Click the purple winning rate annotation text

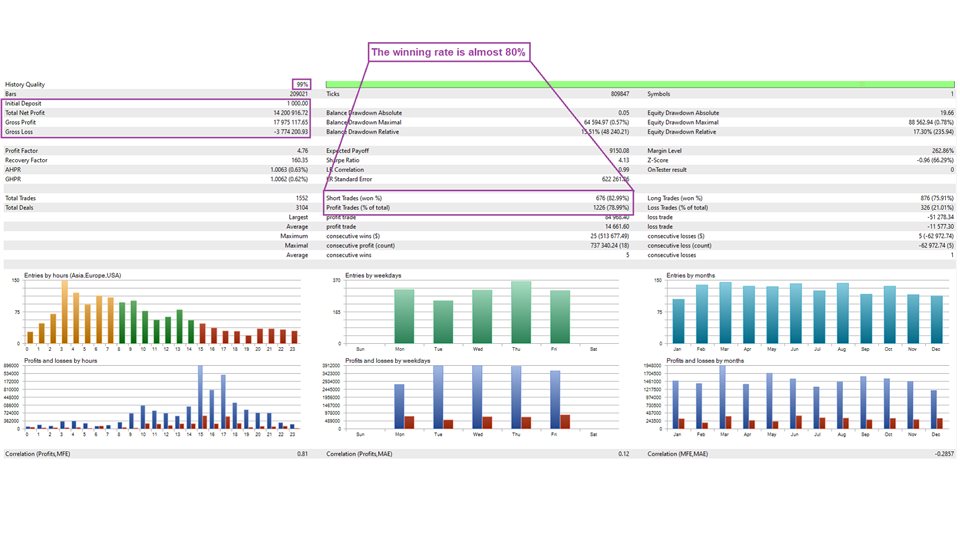coord(448,52)
